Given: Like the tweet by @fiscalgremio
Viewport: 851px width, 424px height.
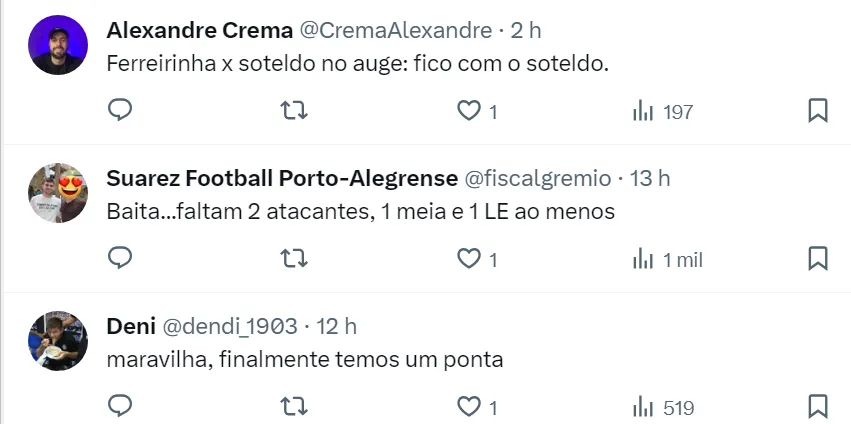Looking at the screenshot, I should pos(469,259).
